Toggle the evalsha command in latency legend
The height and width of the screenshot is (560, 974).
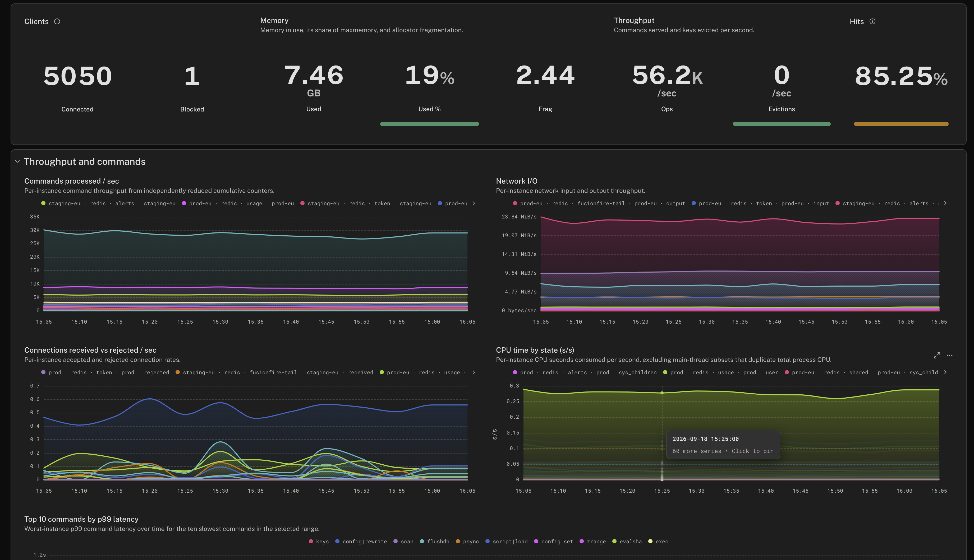pyautogui.click(x=627, y=542)
